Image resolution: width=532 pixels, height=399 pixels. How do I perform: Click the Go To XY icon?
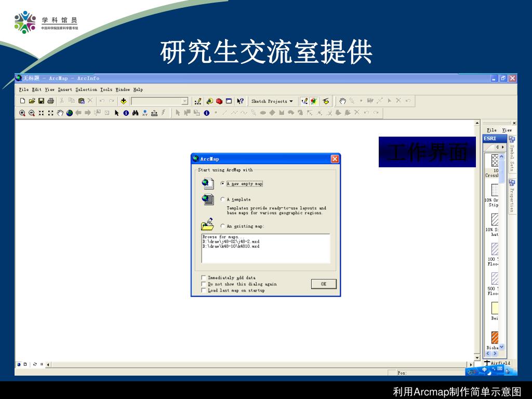(x=145, y=113)
